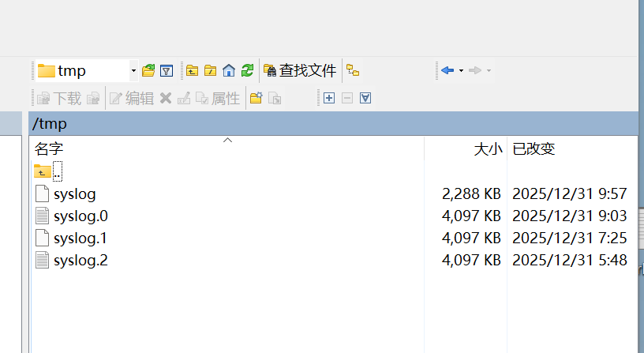This screenshot has width=644, height=353.
Task: Go to parent directory toolbar icon
Action: click(x=192, y=71)
